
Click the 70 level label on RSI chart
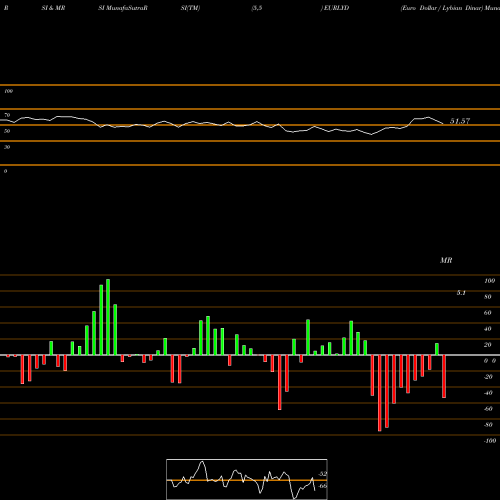click(x=7, y=115)
